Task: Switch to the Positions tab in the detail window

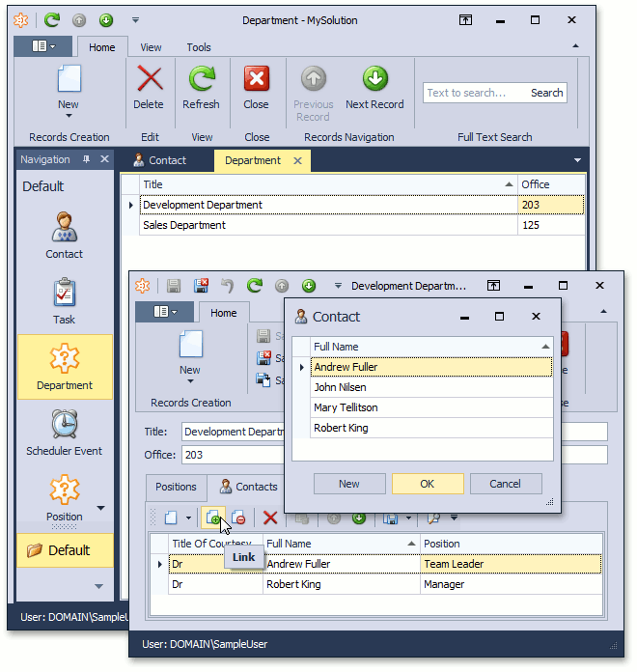Action: [176, 487]
